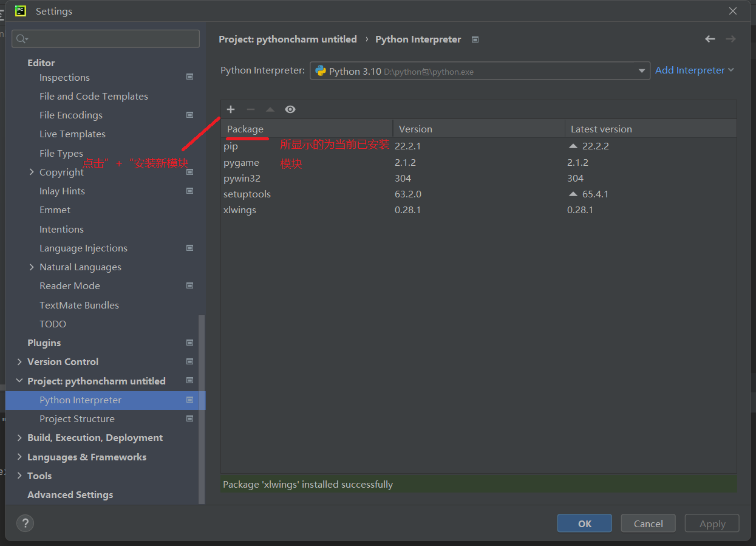This screenshot has width=756, height=546.
Task: Click project-level icon next to Plugins
Action: click(x=189, y=343)
